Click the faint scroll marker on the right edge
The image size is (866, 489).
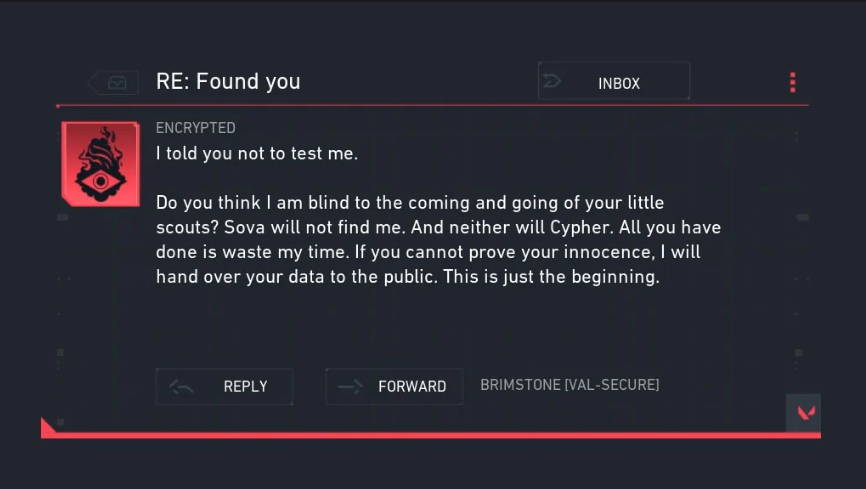click(803, 218)
